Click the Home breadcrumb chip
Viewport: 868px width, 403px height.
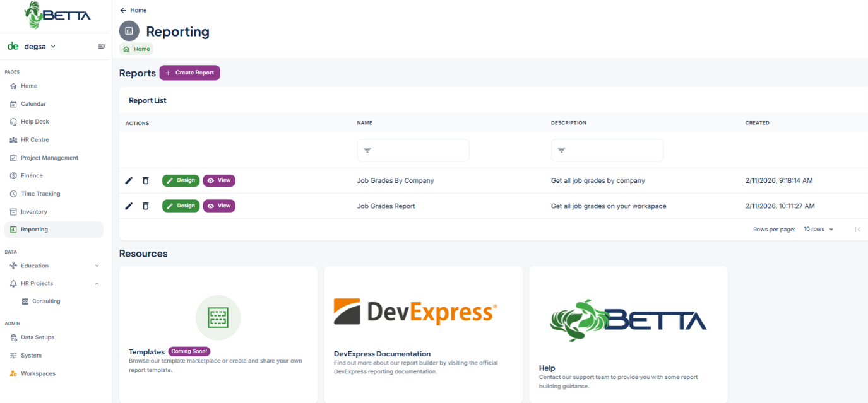(136, 49)
